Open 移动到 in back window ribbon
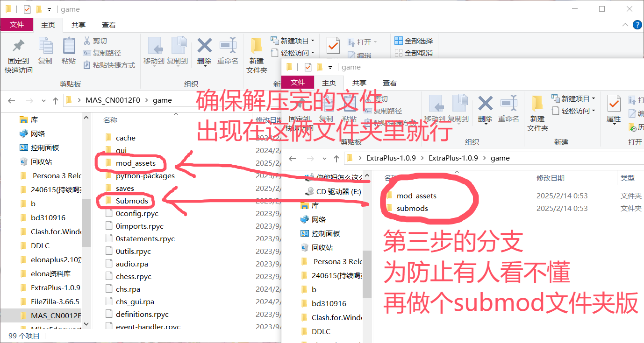 [154, 51]
